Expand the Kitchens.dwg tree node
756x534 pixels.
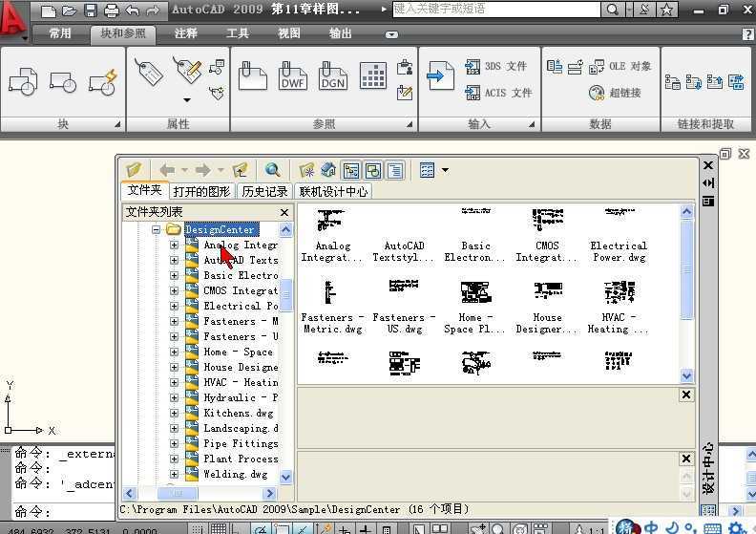(174, 413)
